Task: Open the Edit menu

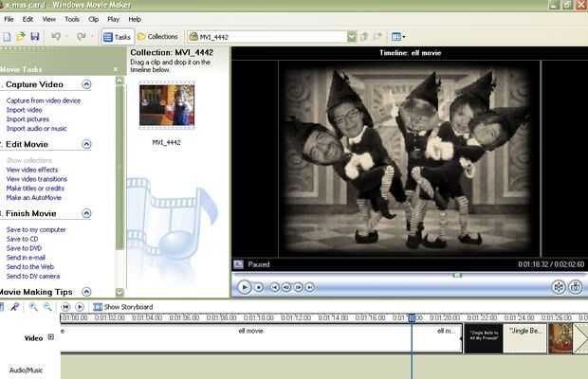Action: tap(28, 19)
